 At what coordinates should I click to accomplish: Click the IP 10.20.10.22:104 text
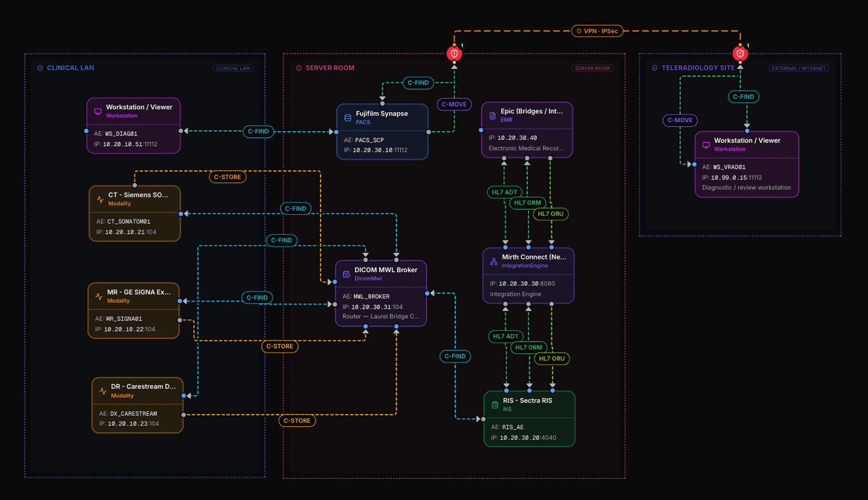pyautogui.click(x=125, y=330)
